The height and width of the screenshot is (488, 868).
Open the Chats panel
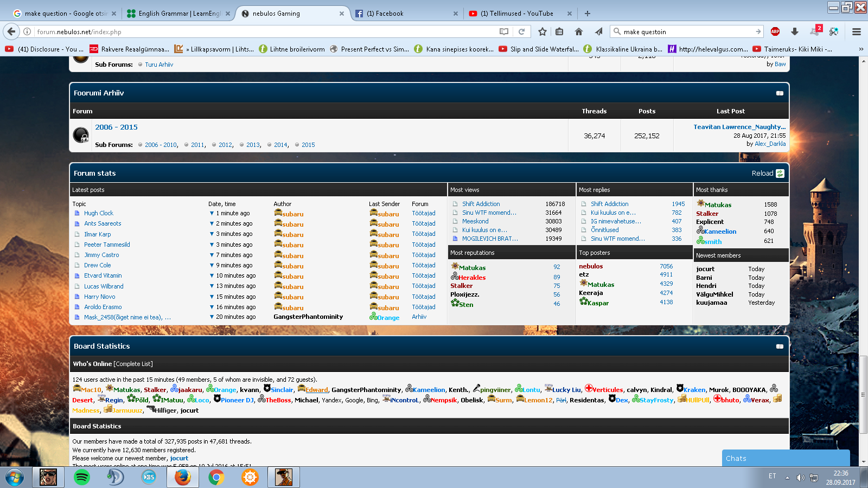coord(786,458)
